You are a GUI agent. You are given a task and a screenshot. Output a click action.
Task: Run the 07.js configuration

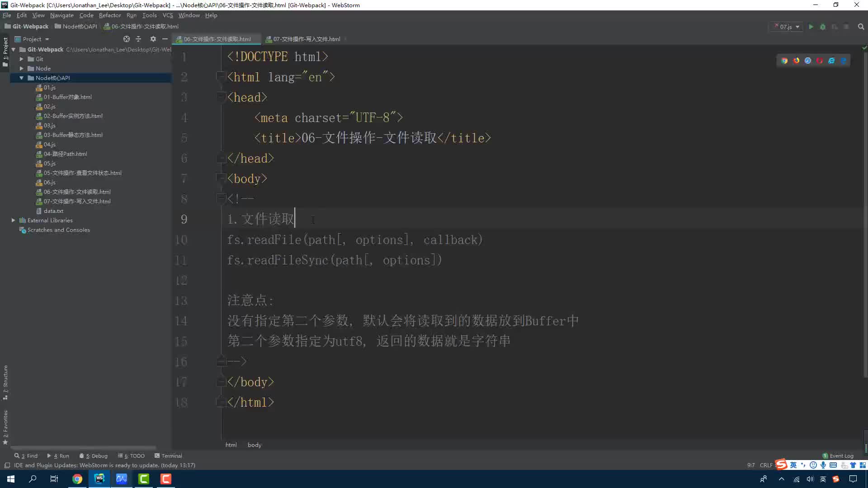tap(811, 27)
